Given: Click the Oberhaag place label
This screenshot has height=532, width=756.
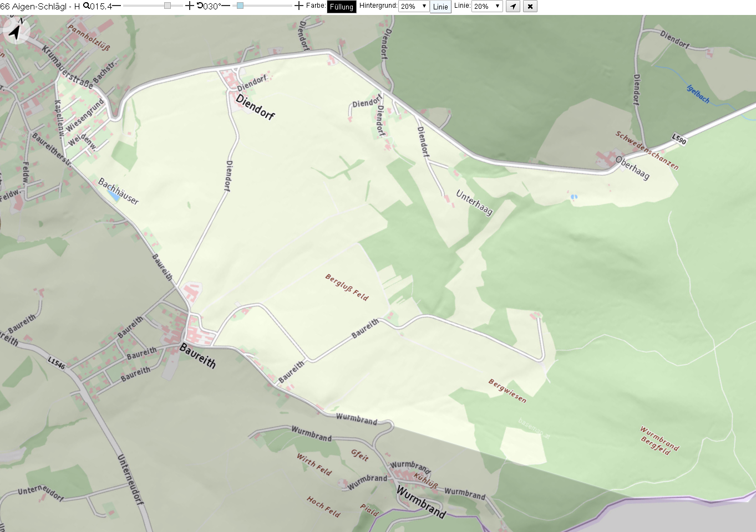Looking at the screenshot, I should 632,168.
